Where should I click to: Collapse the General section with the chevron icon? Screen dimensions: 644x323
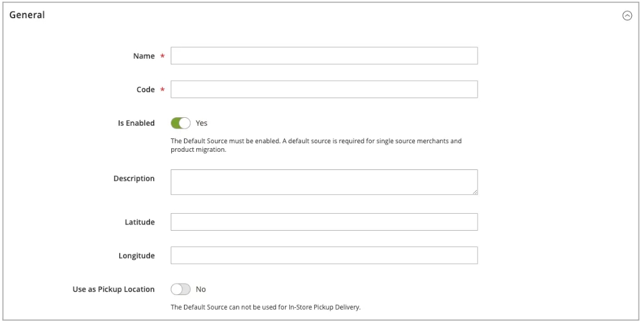click(627, 16)
